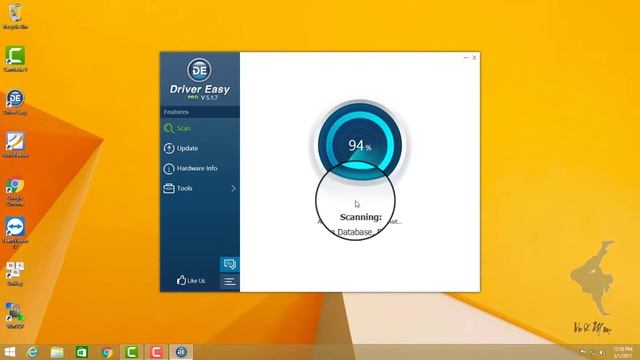Select the Scan feature label
This screenshot has width=640, height=360.
coord(184,129)
